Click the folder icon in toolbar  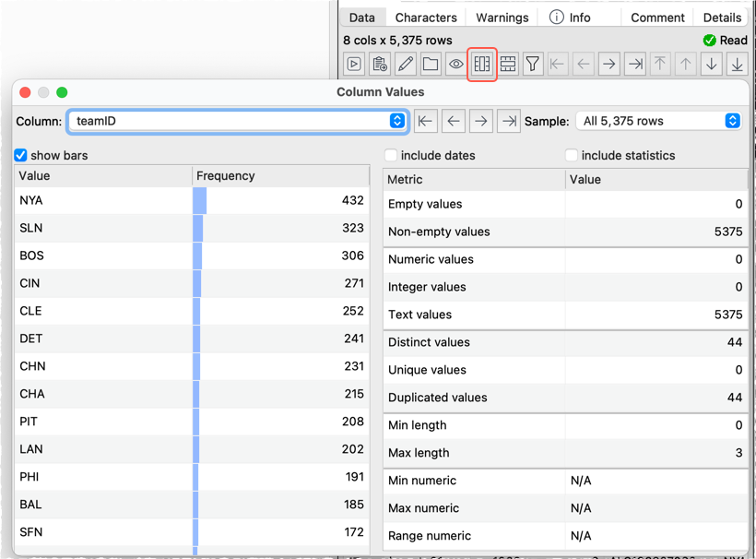click(431, 64)
